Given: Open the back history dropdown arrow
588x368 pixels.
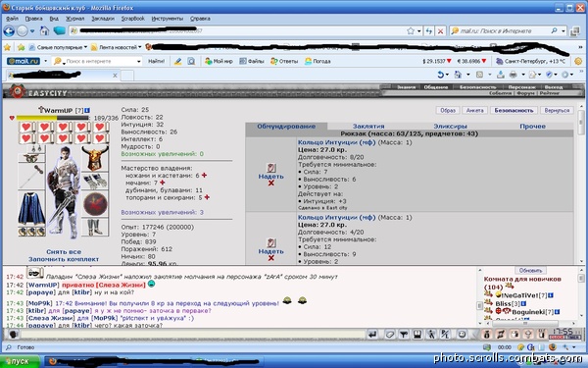Looking at the screenshot, I should point(32,31).
